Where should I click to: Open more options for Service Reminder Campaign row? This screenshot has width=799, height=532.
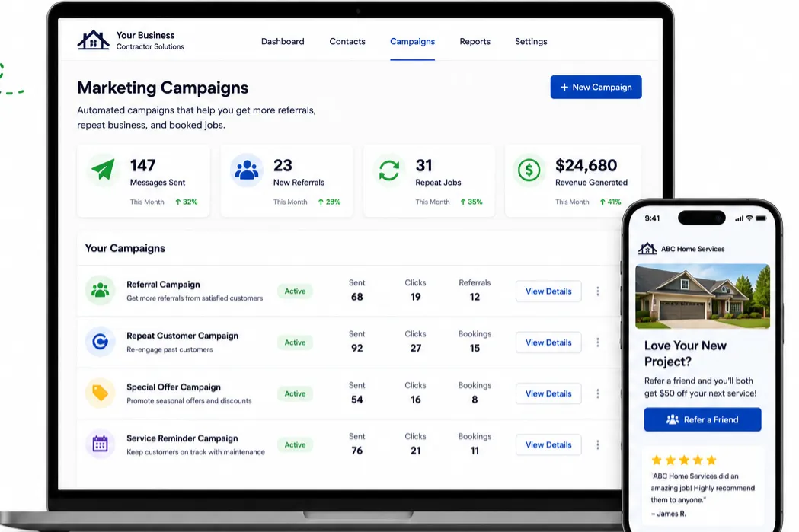[598, 445]
